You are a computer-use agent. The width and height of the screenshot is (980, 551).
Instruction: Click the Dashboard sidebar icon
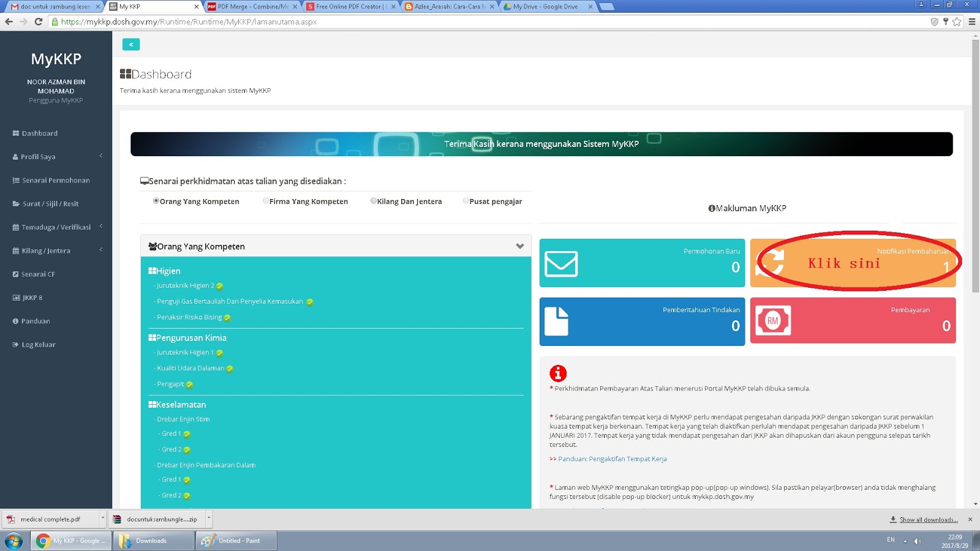(x=16, y=133)
